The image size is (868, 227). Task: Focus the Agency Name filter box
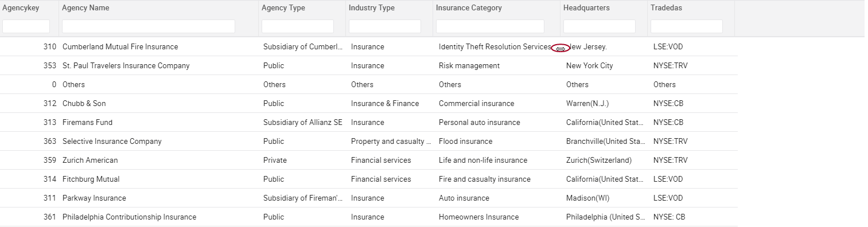click(149, 26)
